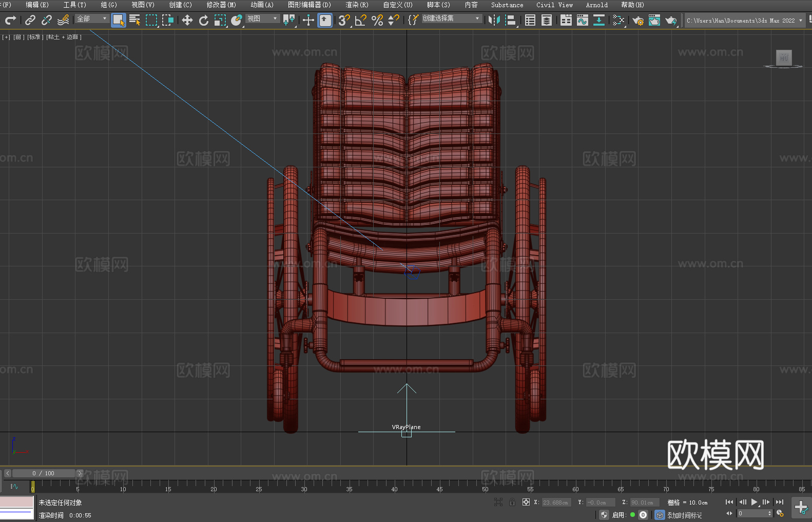Open the 编辑(E) menu

37,5
